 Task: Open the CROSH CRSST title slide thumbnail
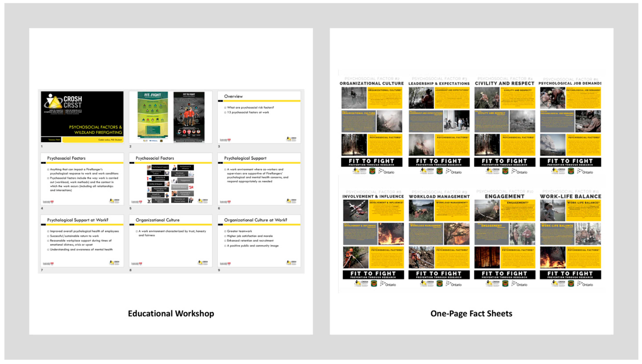[x=82, y=117]
